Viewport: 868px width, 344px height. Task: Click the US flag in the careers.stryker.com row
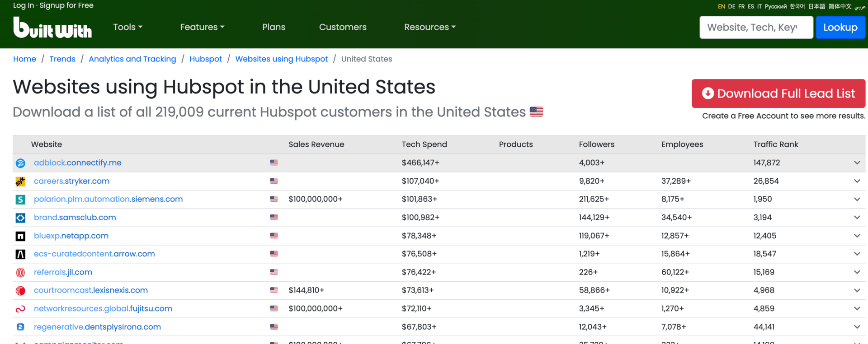point(274,181)
